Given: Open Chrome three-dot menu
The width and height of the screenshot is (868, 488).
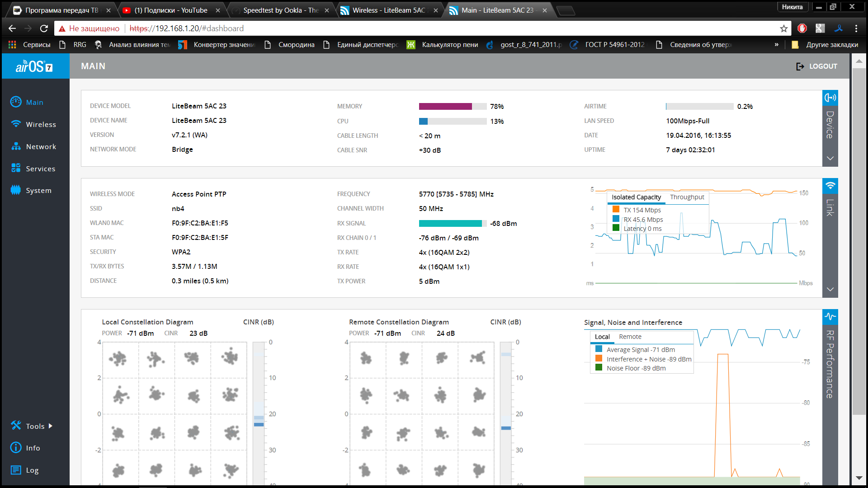Looking at the screenshot, I should [856, 28].
